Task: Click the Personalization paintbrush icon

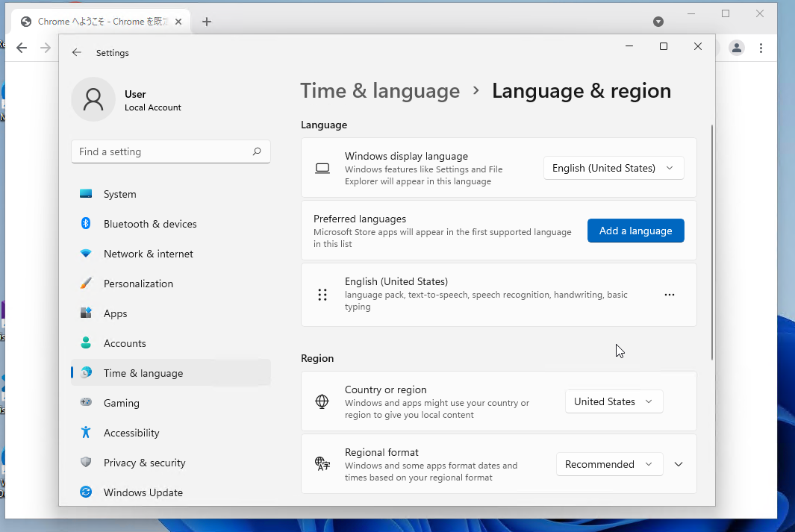Action: tap(86, 284)
